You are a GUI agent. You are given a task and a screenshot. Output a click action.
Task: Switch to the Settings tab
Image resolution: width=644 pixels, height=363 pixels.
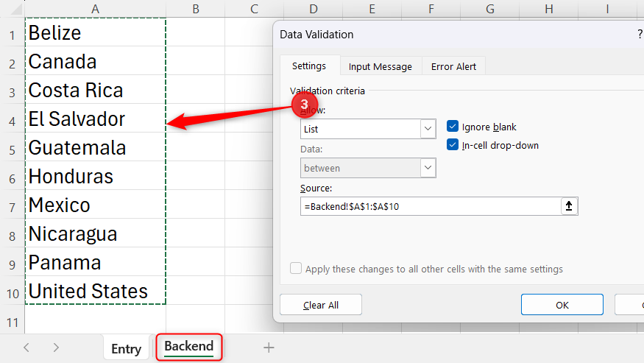(x=309, y=66)
